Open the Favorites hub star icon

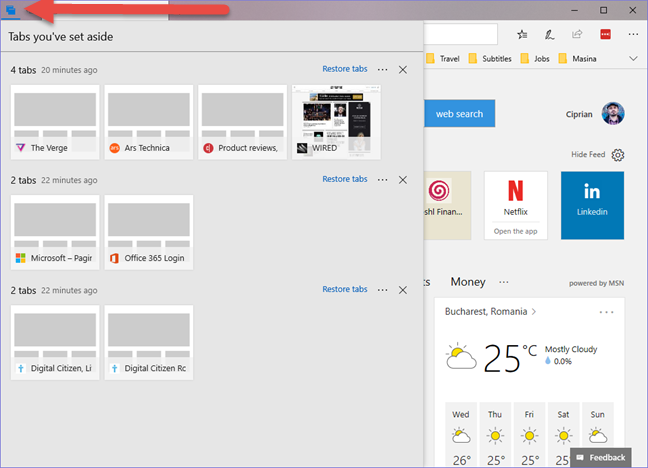point(522,35)
